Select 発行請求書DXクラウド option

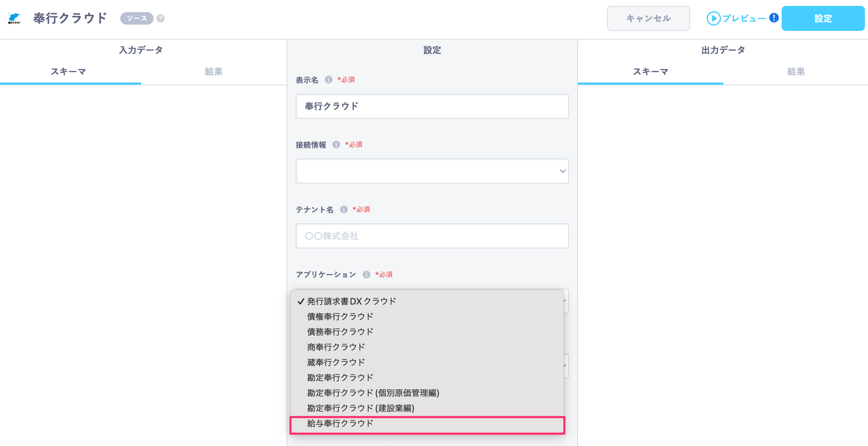pos(427,301)
